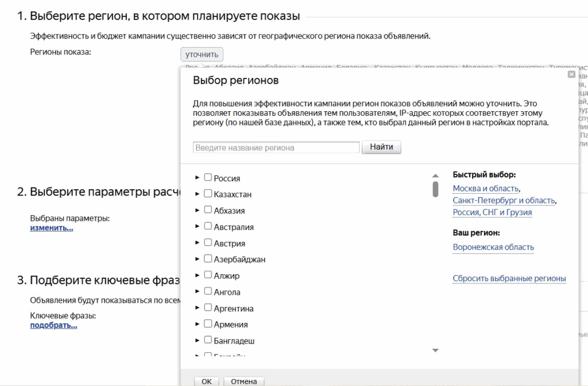Expand the Австралия region tree
This screenshot has width=588, height=386.
198,227
